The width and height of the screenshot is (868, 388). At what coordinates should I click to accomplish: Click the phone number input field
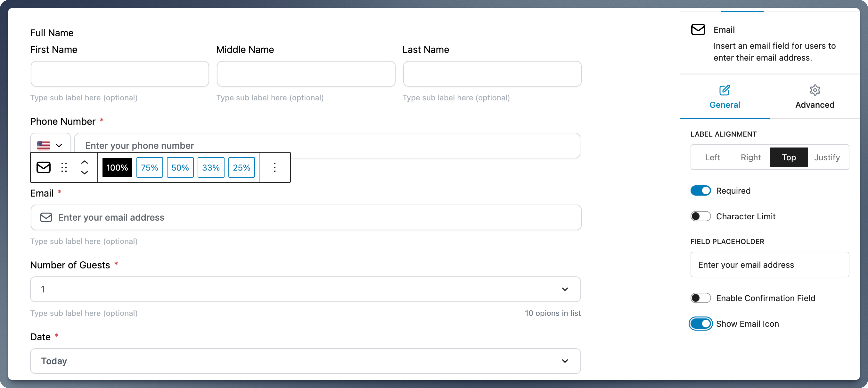pos(327,145)
